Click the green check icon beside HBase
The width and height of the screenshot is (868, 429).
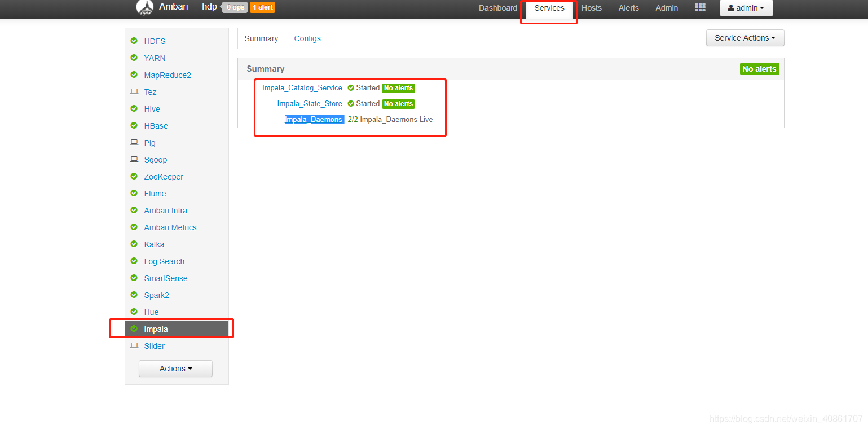pos(134,125)
